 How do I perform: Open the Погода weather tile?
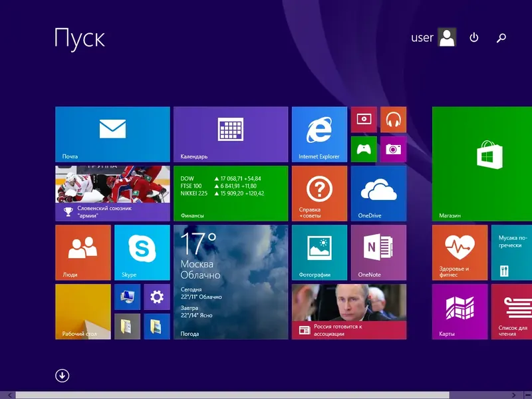231,282
